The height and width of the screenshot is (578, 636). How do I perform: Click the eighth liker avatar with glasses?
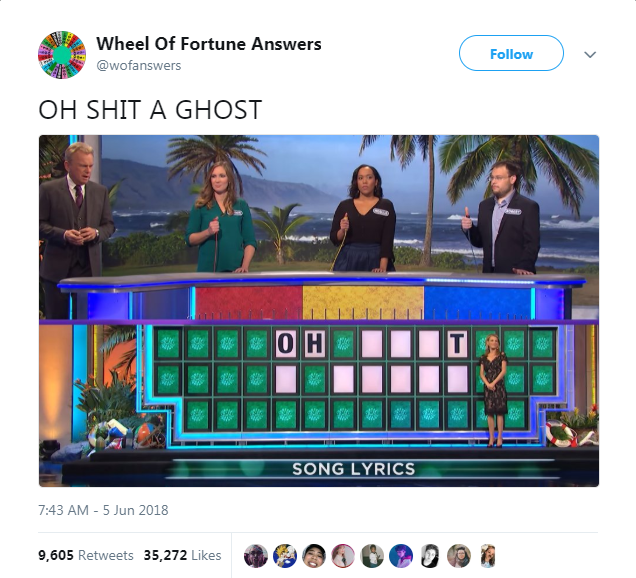(459, 555)
